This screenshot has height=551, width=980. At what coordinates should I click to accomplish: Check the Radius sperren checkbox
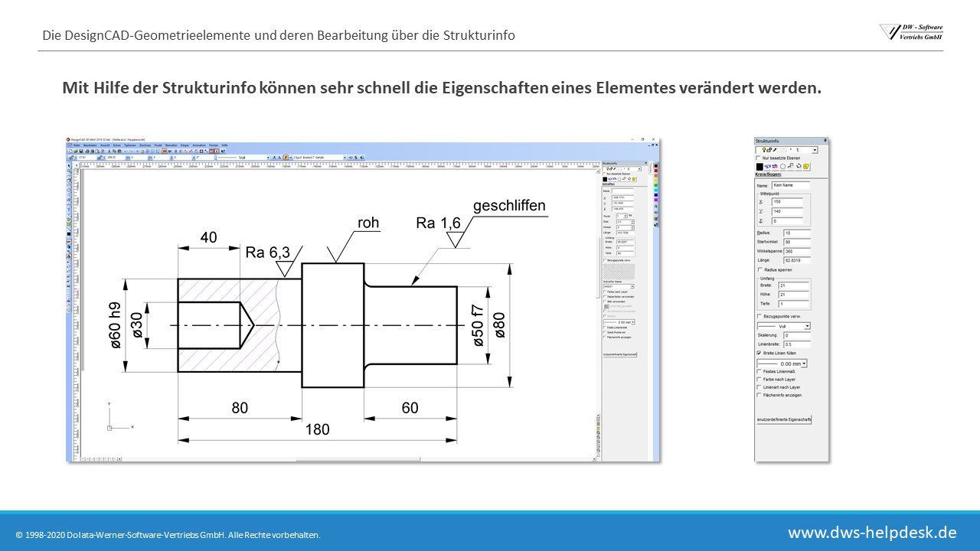759,270
